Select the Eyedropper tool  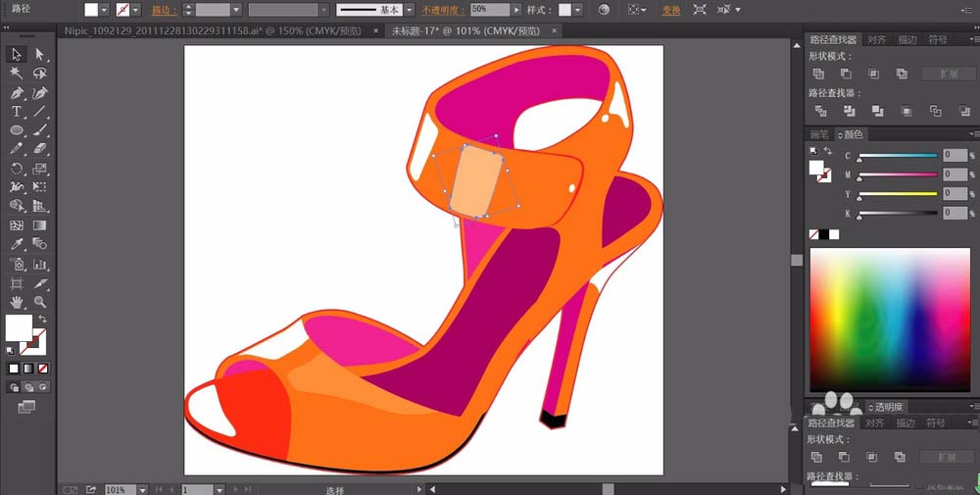coord(17,245)
